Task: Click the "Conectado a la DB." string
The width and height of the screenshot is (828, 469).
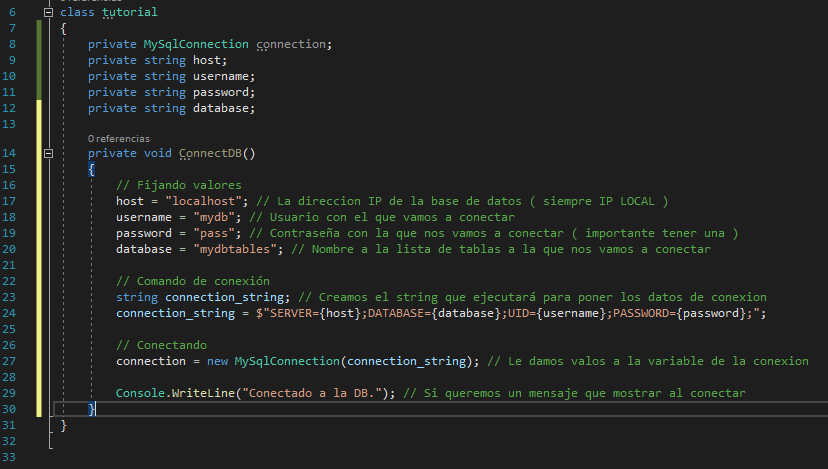Action: (312, 393)
